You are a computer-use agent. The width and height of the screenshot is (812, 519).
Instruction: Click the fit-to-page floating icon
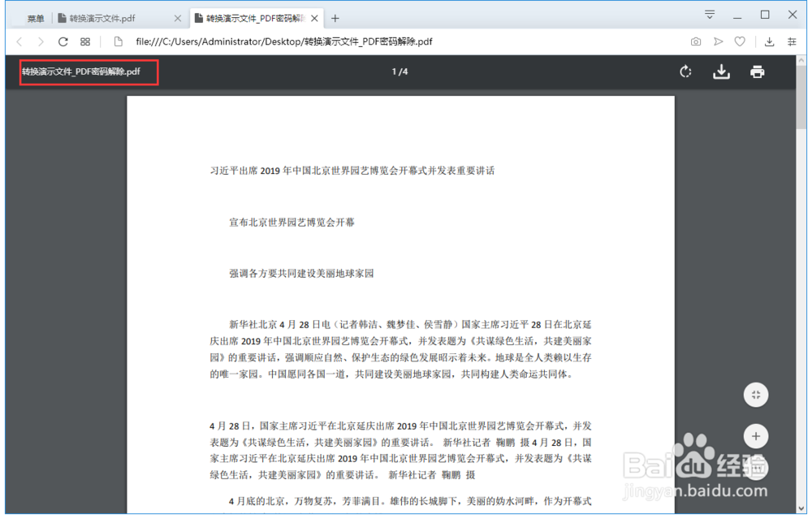[x=756, y=395]
